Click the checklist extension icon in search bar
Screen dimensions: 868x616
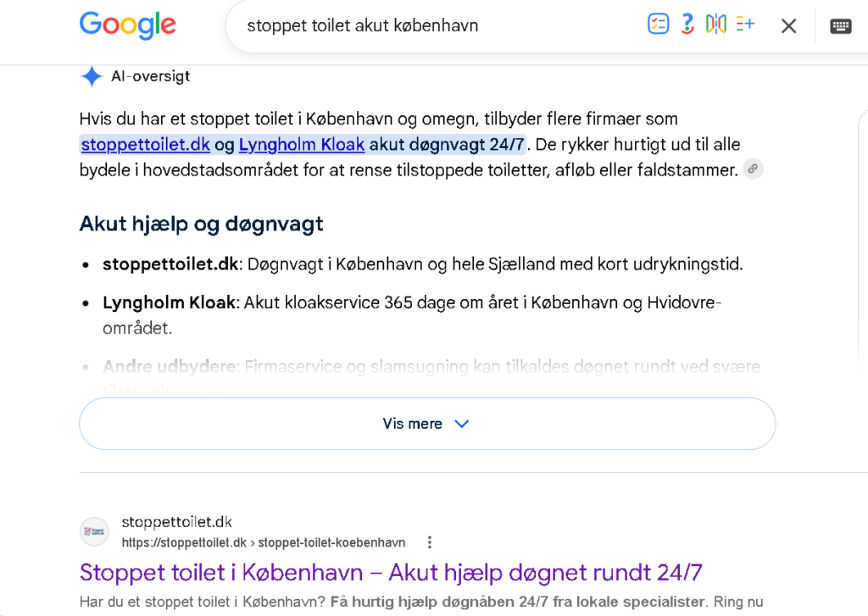click(658, 25)
